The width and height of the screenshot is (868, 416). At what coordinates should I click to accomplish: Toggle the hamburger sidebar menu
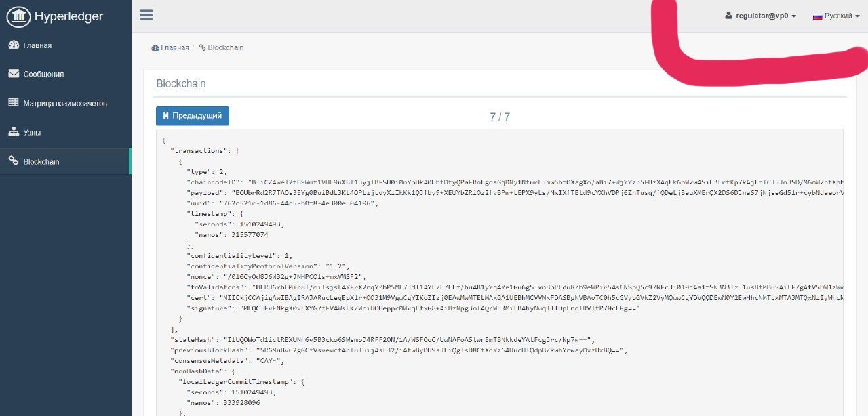point(146,15)
